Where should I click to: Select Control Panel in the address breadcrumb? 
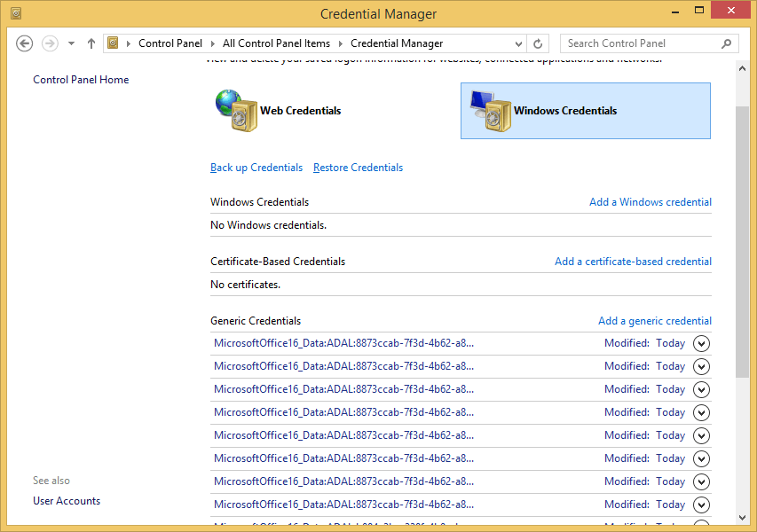(x=170, y=43)
